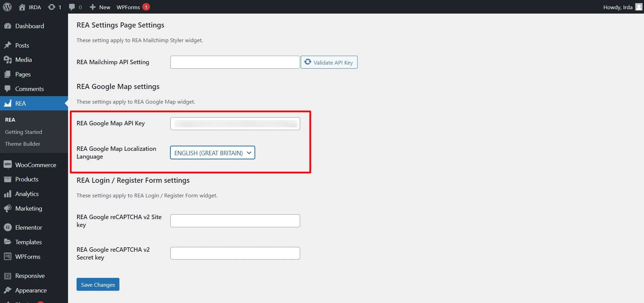Click the Analytics bar chart icon

click(8, 194)
